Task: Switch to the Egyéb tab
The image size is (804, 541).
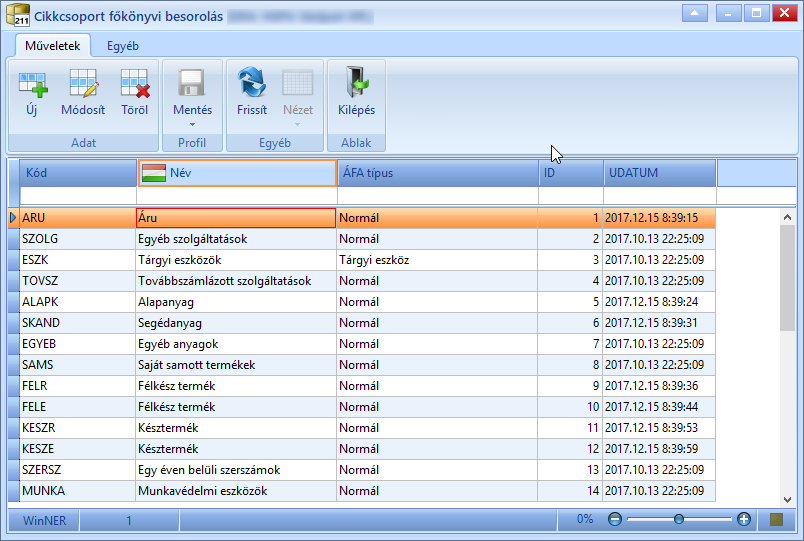Action: [123, 46]
